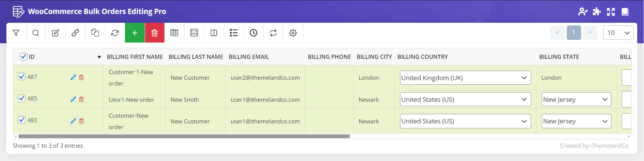Toggle the checkbox for order 485
This screenshot has width=644, height=161.
[22, 98]
